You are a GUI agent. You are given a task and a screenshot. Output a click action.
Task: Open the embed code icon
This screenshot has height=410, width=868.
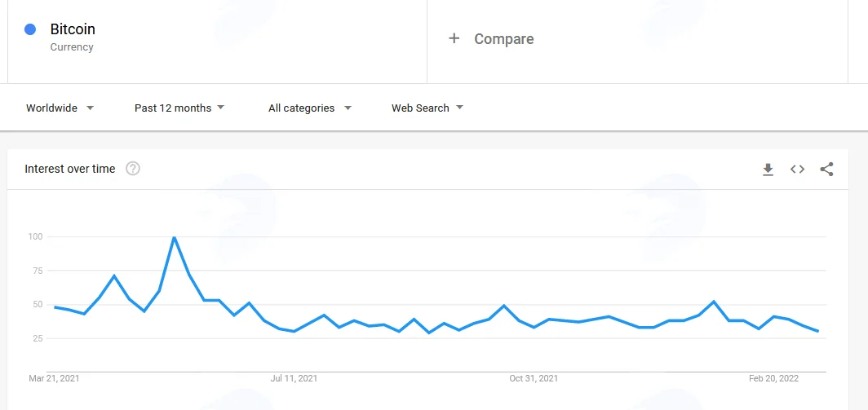coord(797,170)
